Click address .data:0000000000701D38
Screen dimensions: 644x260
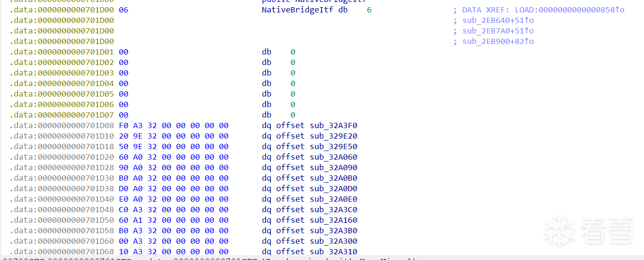coord(62,188)
